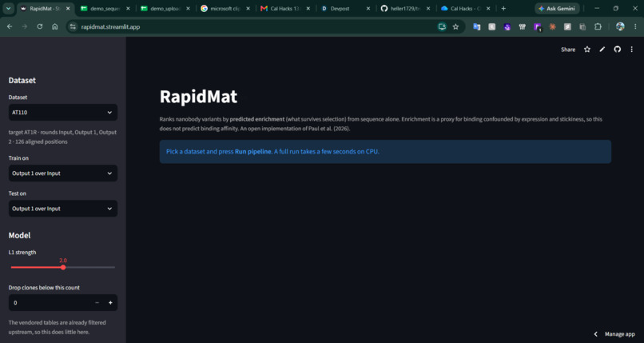Open the browser profile avatar
Viewport: 644px width, 343px height.
620,26
